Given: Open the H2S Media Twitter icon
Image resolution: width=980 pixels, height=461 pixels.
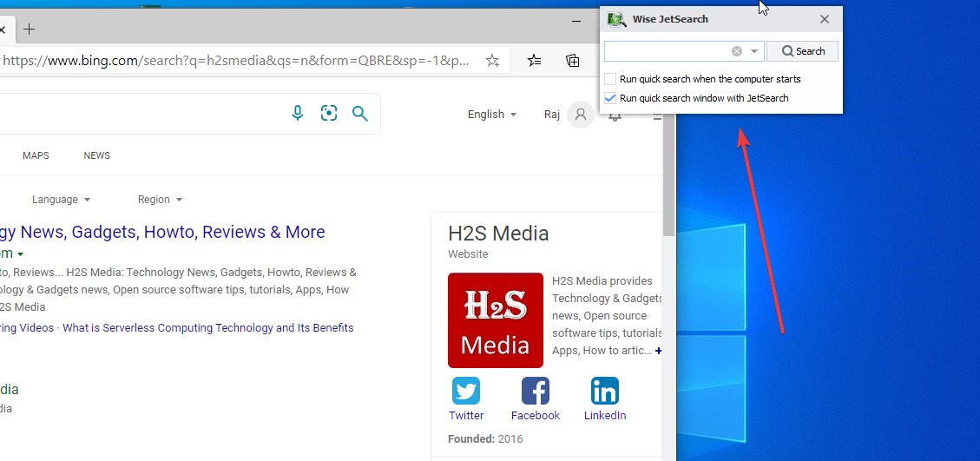Looking at the screenshot, I should pos(466,391).
